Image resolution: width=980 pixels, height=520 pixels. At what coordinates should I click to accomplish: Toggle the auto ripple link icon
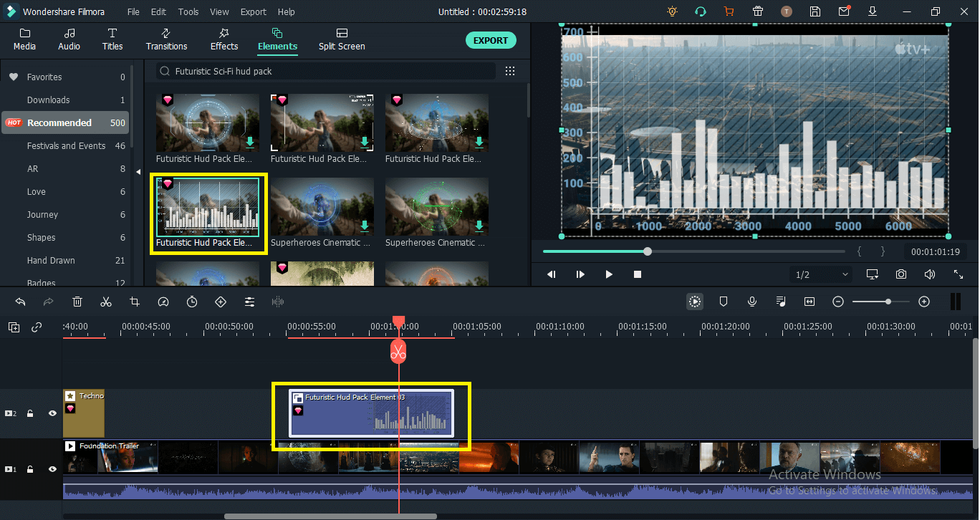click(37, 327)
